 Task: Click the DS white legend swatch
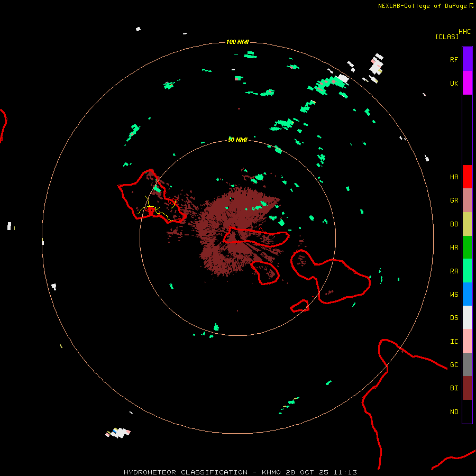(x=467, y=317)
